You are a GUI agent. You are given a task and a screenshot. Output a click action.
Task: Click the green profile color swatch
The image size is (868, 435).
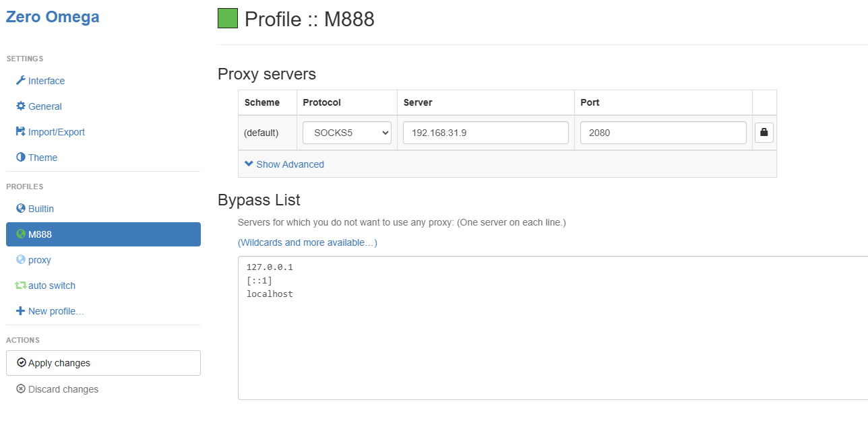(x=228, y=19)
